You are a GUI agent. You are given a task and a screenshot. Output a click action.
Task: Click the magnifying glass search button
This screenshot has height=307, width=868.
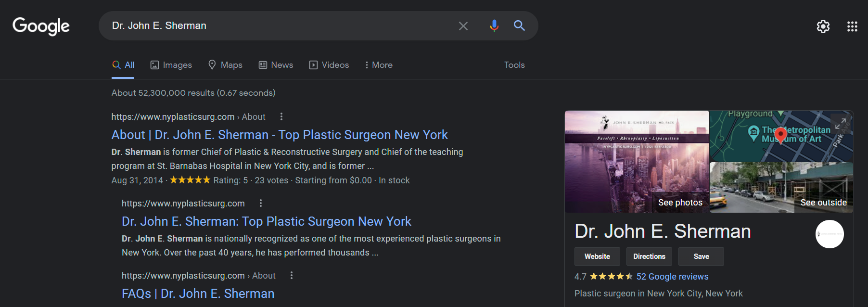click(x=519, y=26)
